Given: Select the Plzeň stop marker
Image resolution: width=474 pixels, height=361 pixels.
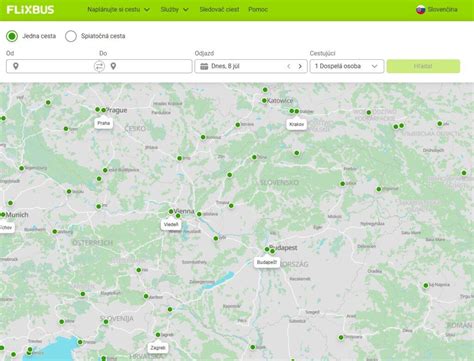Looking at the screenshot, I should 66,129.
